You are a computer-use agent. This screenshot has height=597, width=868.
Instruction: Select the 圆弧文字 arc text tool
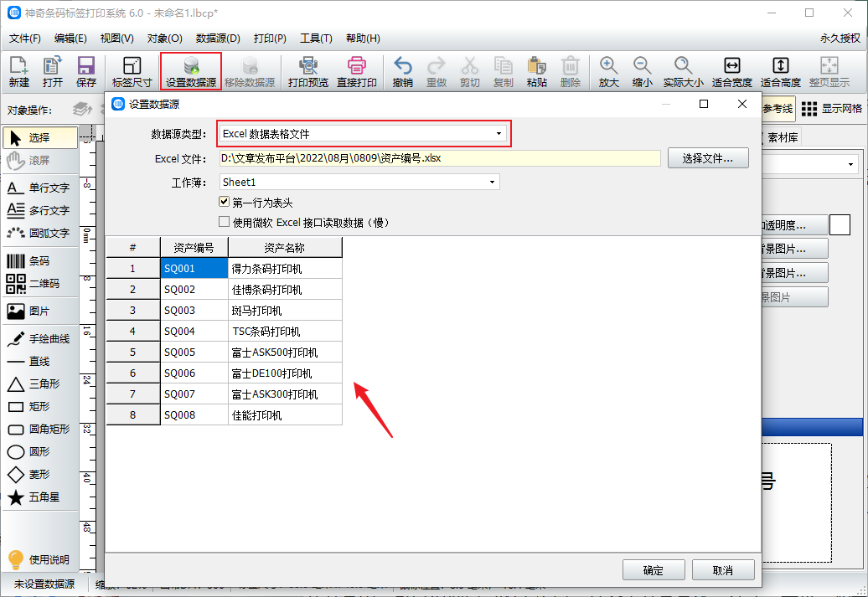point(40,233)
